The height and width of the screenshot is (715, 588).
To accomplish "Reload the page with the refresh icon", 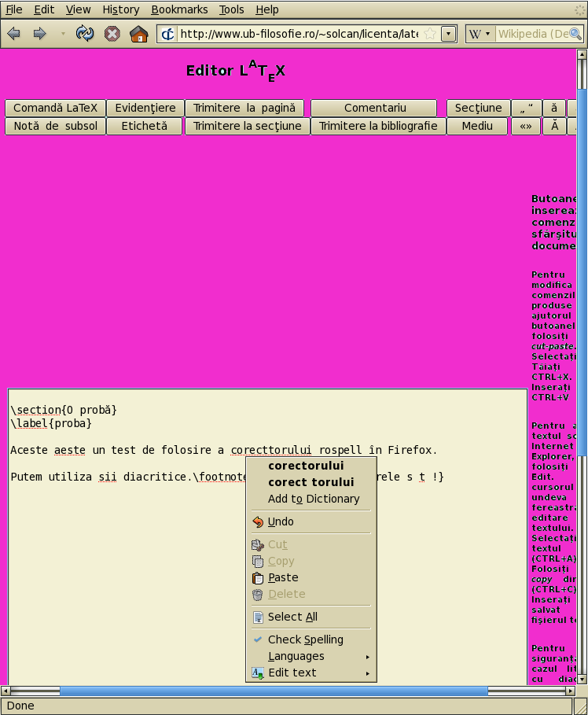I will [85, 34].
